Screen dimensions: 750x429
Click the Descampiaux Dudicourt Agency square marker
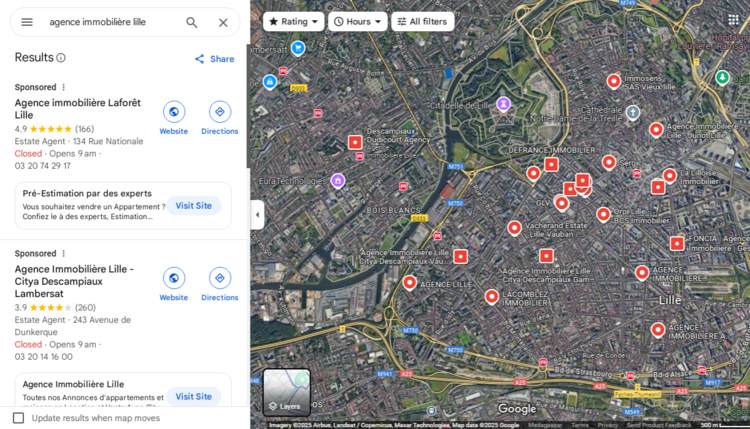pos(355,142)
